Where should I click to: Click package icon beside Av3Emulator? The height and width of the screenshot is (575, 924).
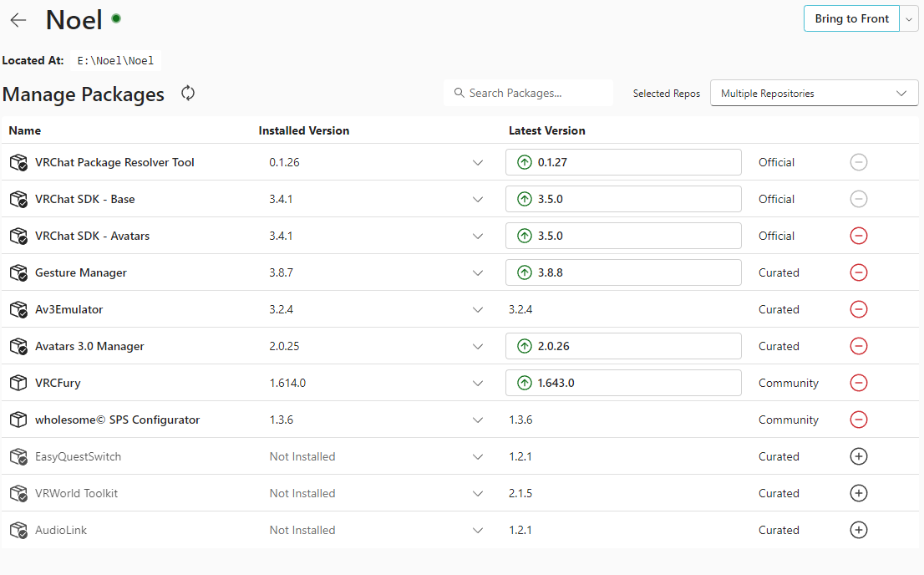click(x=19, y=309)
